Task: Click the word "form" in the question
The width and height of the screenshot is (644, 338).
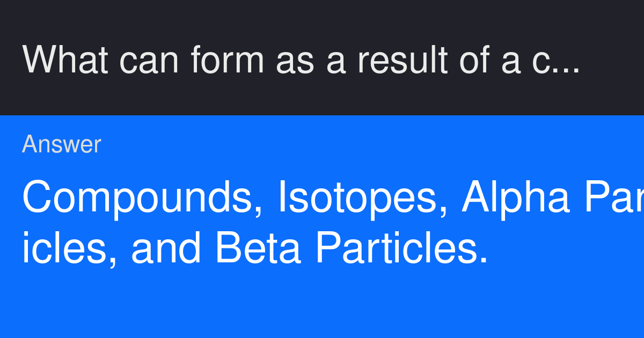Action: [228, 59]
